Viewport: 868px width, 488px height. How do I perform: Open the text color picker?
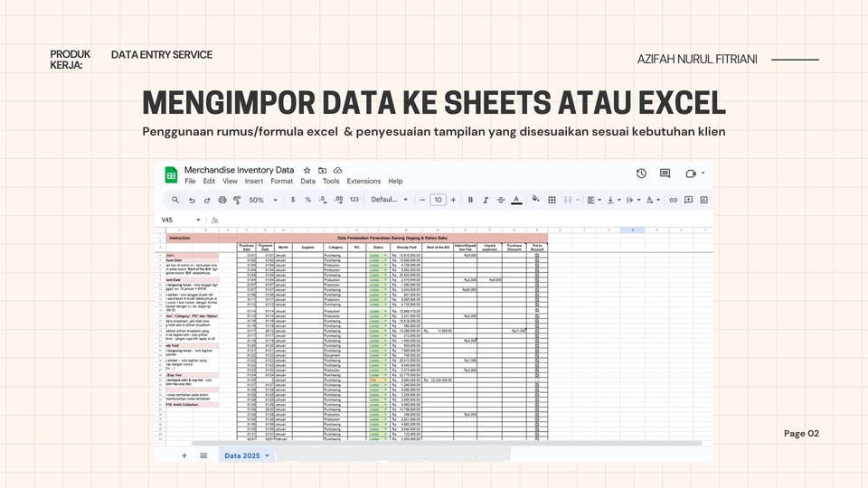click(x=516, y=200)
